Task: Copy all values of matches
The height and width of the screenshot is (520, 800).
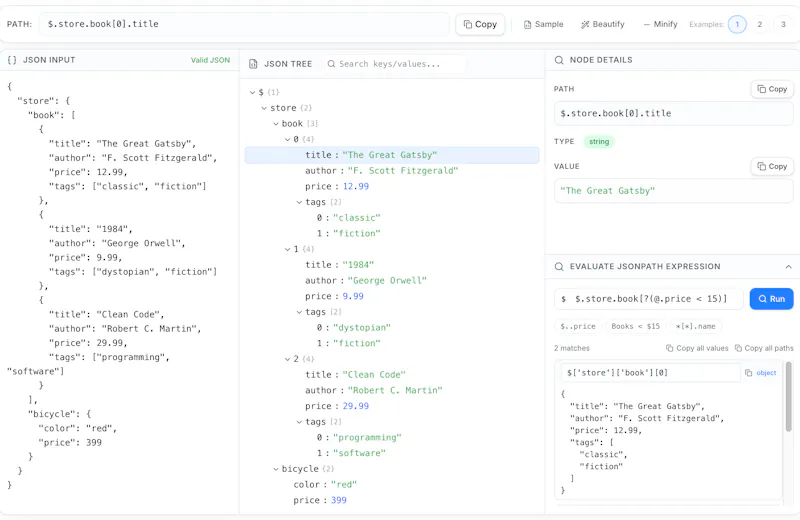Action: click(697, 348)
